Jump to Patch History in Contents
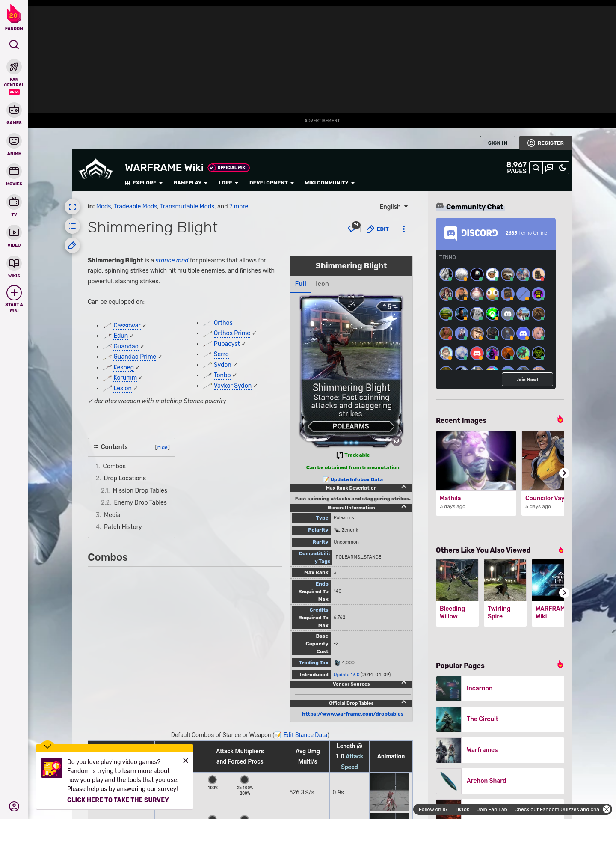Screen dimensions: 616x856 point(123,527)
